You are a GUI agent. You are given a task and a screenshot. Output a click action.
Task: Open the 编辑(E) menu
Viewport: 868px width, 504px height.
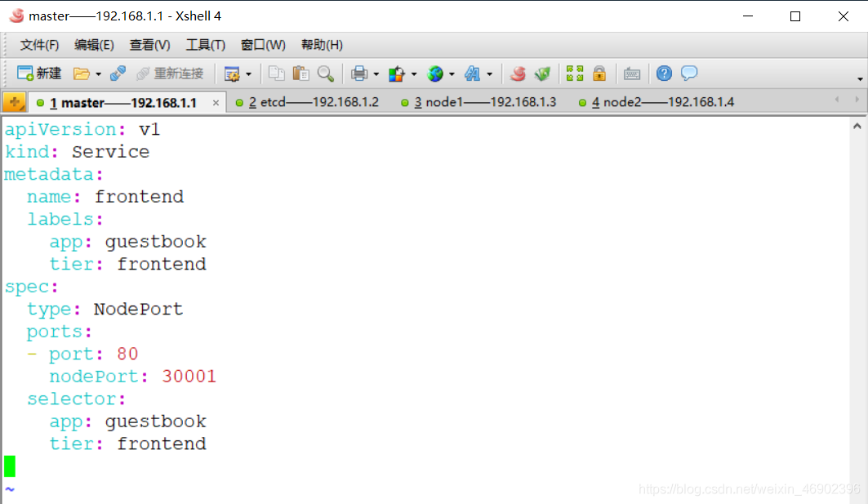94,45
